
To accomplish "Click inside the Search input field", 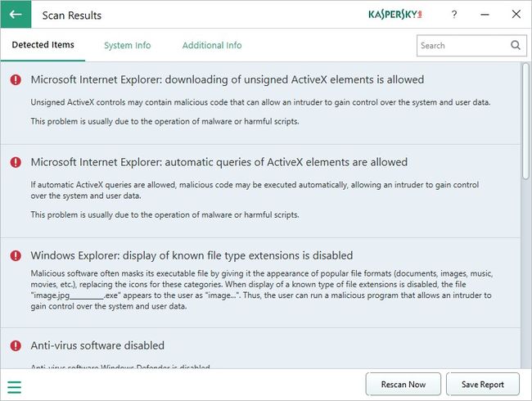I will pyautogui.click(x=462, y=46).
